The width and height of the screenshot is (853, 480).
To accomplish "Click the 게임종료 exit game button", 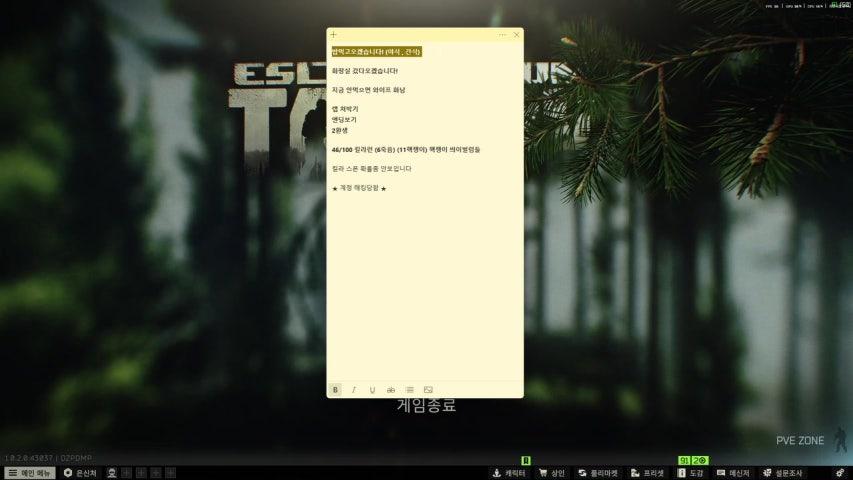I will pyautogui.click(x=426, y=405).
